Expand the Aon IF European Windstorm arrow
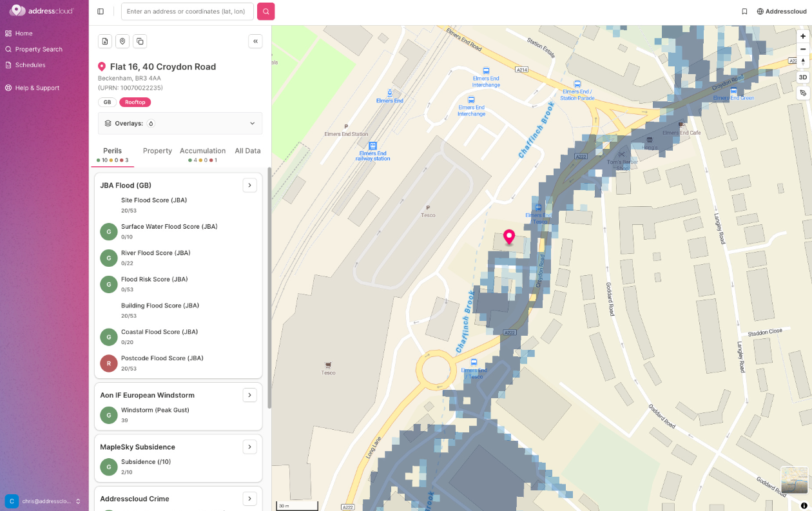This screenshot has width=812, height=511. pyautogui.click(x=249, y=395)
